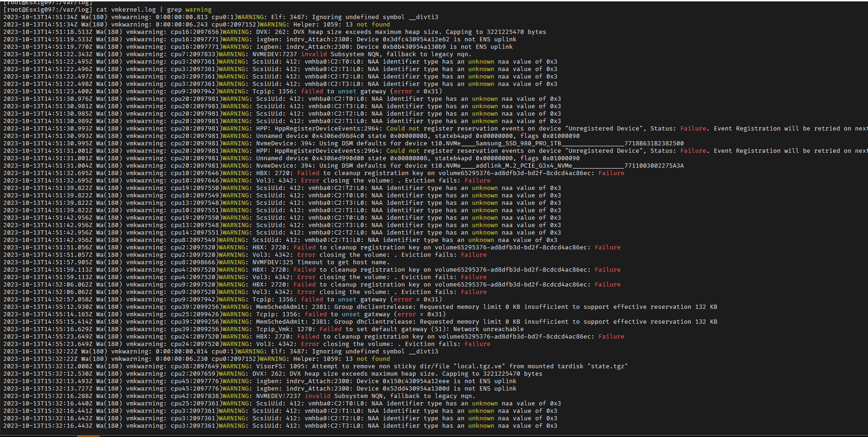Click 'Unnamed device 0x4306ed990d00' log line
Image resolution: width=868 pixels, height=437 pixels.
click(292, 158)
